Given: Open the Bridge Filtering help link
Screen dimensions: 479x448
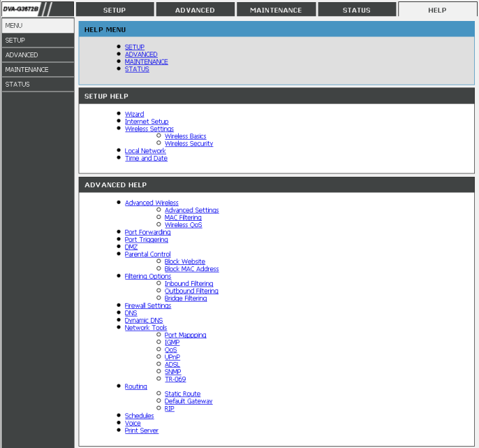Looking at the screenshot, I should click(x=186, y=298).
